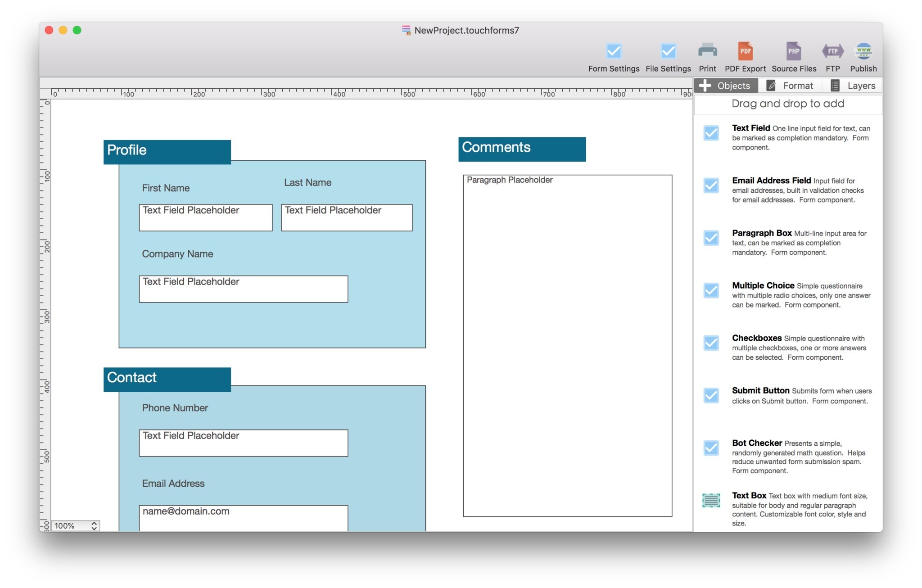Switch to the Layers tab

853,86
